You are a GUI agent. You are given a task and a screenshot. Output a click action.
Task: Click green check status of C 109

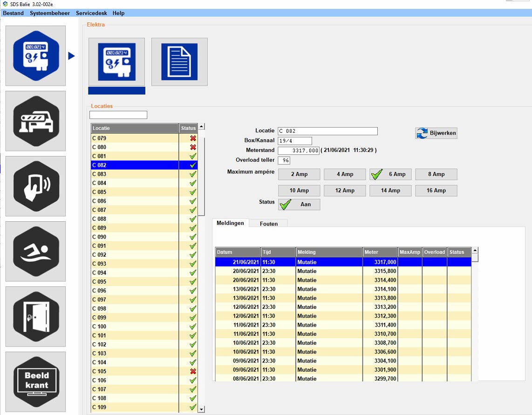(x=193, y=407)
